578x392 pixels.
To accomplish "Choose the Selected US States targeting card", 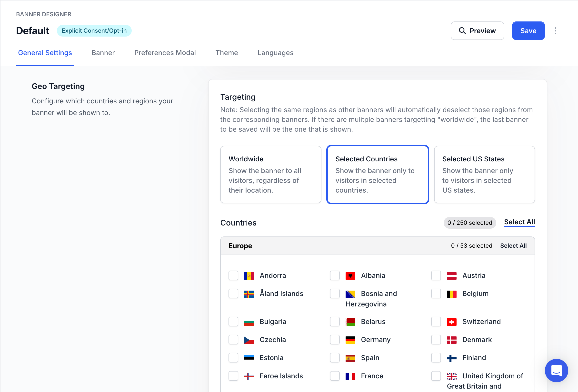I will click(x=484, y=175).
